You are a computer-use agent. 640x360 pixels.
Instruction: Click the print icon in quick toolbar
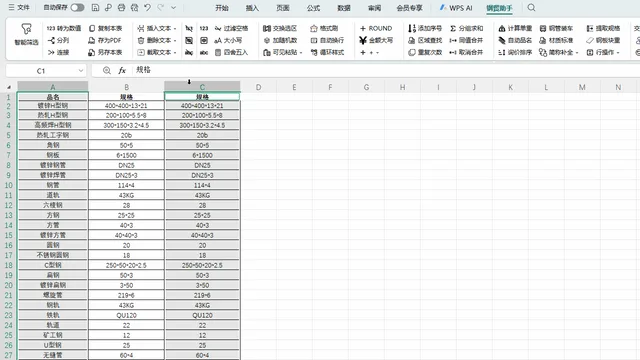click(121, 7)
